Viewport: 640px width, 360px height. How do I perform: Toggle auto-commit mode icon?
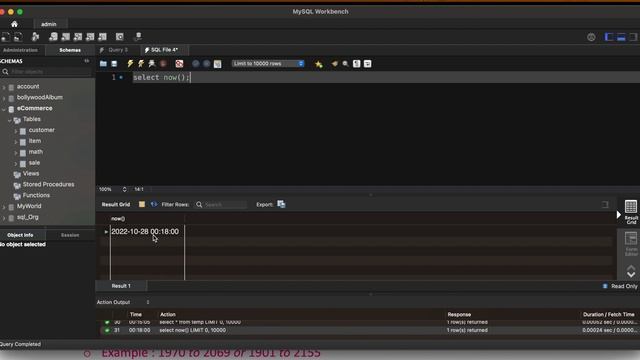(218, 64)
